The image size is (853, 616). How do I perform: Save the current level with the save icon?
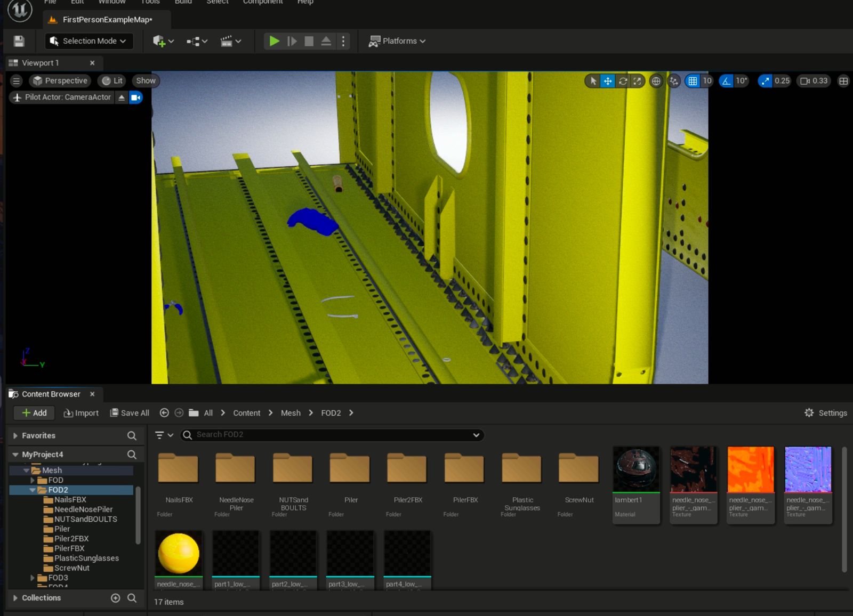pos(19,41)
